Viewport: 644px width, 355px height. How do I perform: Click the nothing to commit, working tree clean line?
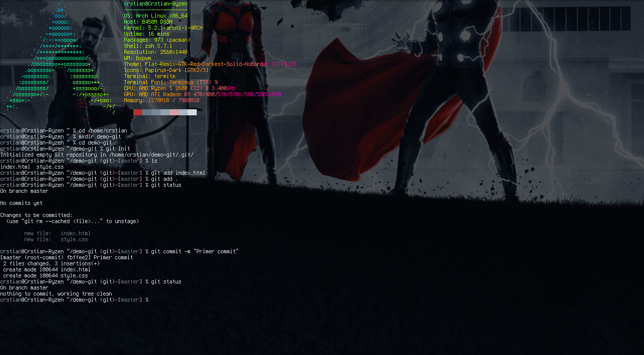click(x=56, y=294)
